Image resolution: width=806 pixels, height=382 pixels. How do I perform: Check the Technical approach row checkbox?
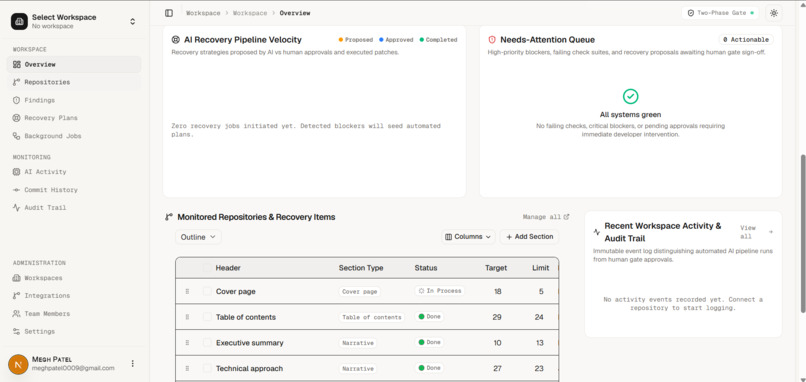pos(207,368)
